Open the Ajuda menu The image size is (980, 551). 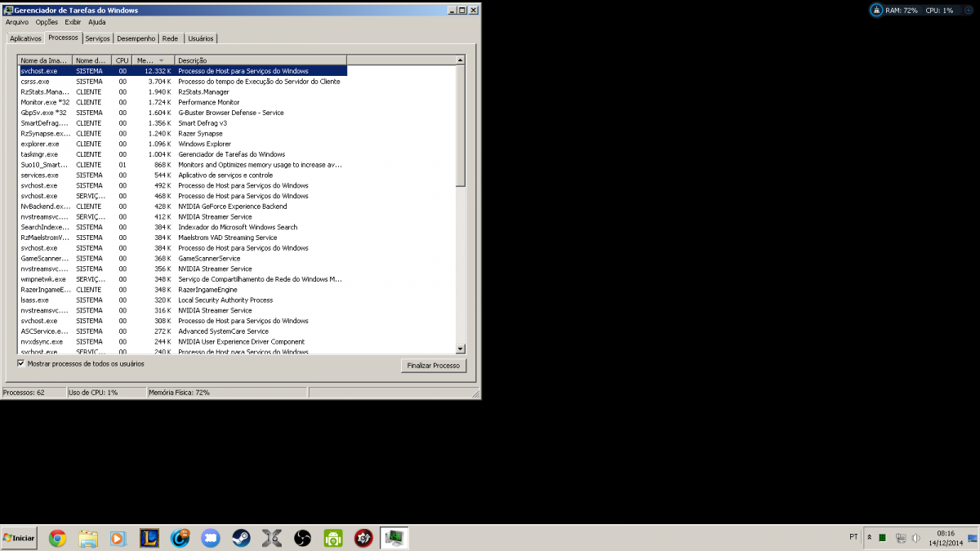point(97,22)
